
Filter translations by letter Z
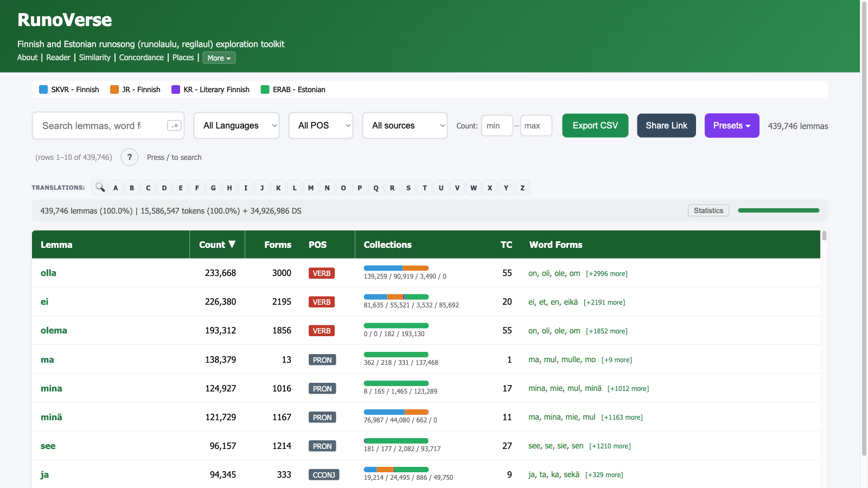[x=522, y=188]
